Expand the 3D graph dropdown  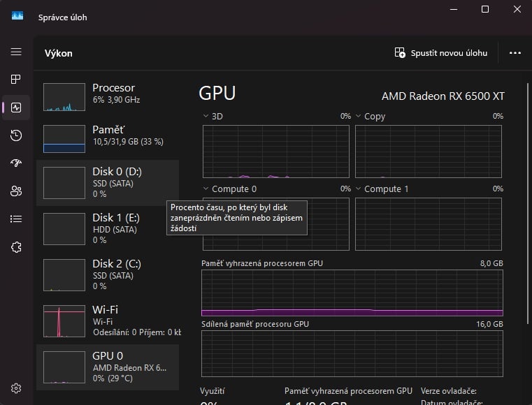(x=206, y=117)
